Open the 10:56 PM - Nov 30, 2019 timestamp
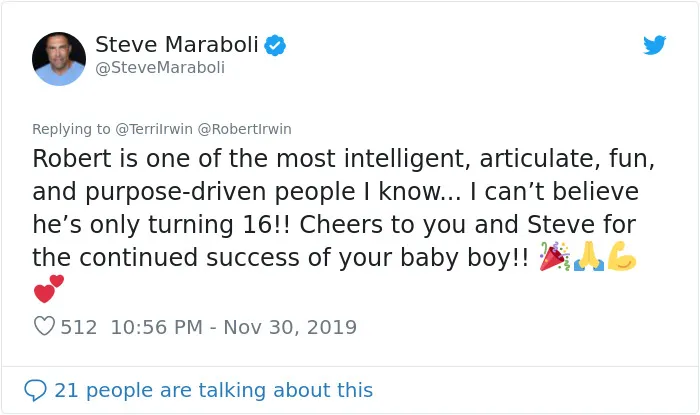Image resolution: width=700 pixels, height=415 pixels. pos(233,327)
